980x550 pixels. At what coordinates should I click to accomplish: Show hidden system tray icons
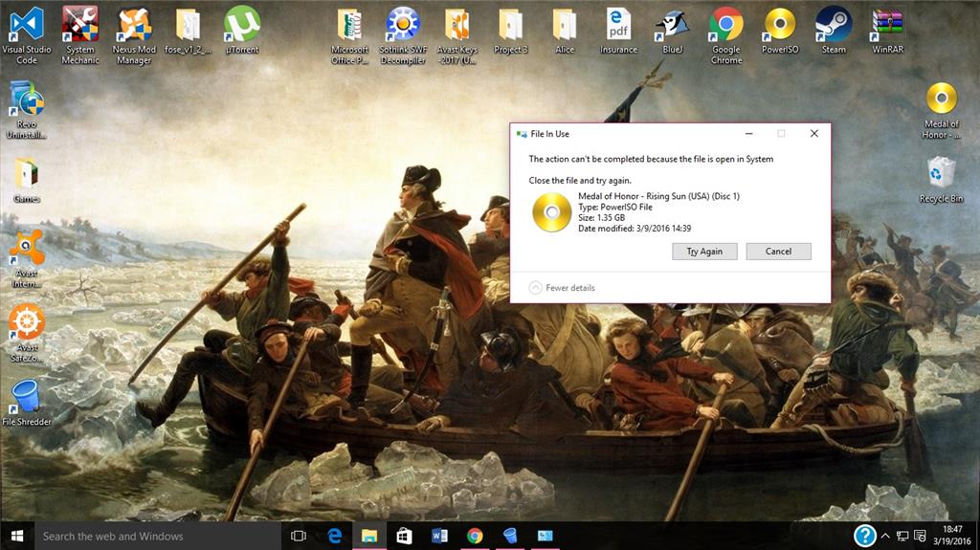point(885,536)
